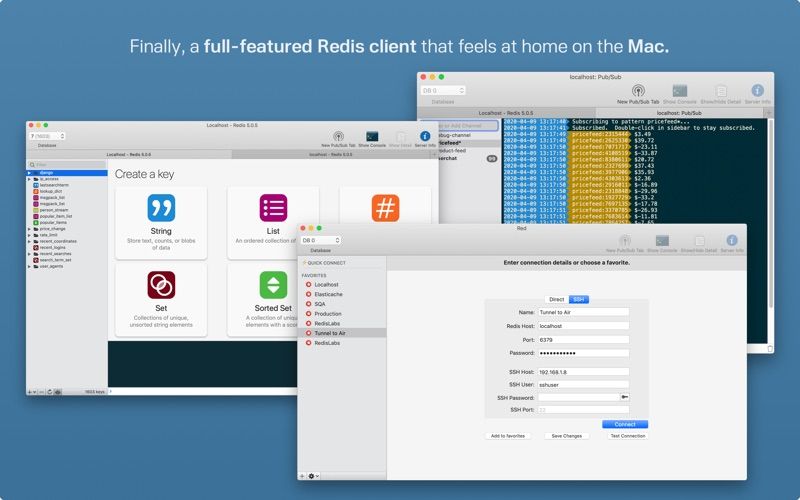800x500 pixels.
Task: Switch connection mode to SSH
Action: 579,299
